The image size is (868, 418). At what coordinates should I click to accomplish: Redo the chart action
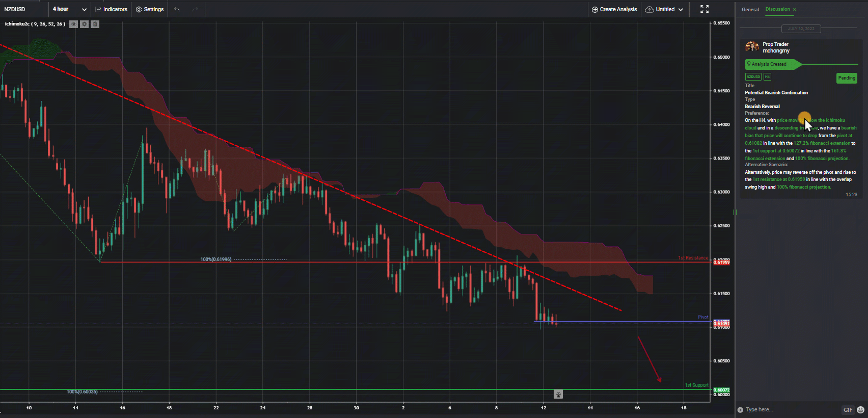[x=195, y=9]
